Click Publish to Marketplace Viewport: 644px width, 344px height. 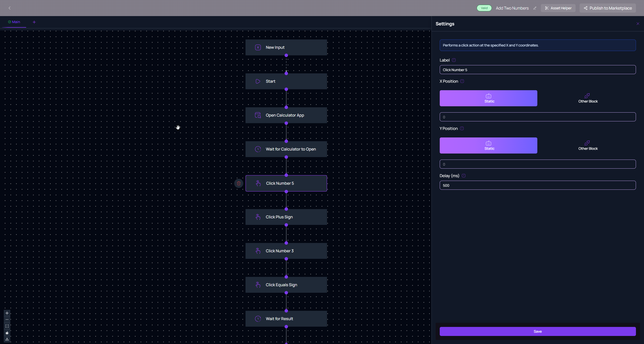coord(608,8)
